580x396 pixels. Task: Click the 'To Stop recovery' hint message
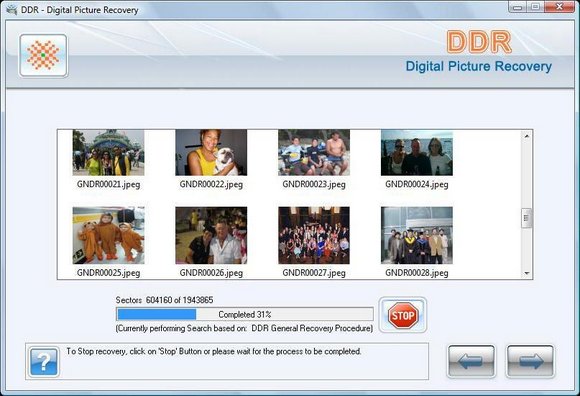click(214, 351)
